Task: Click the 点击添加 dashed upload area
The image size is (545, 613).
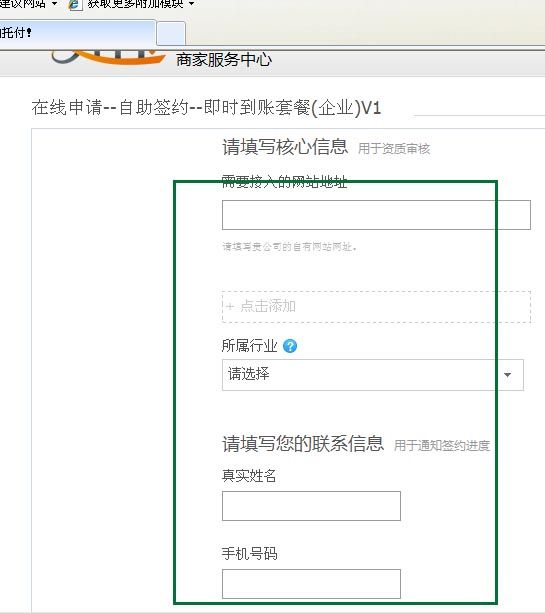Action: [x=376, y=307]
